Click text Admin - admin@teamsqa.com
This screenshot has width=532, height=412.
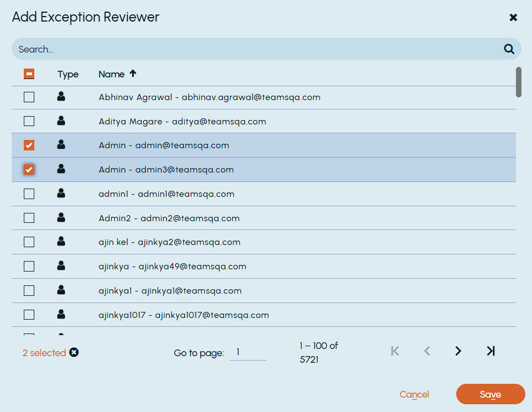[164, 145]
